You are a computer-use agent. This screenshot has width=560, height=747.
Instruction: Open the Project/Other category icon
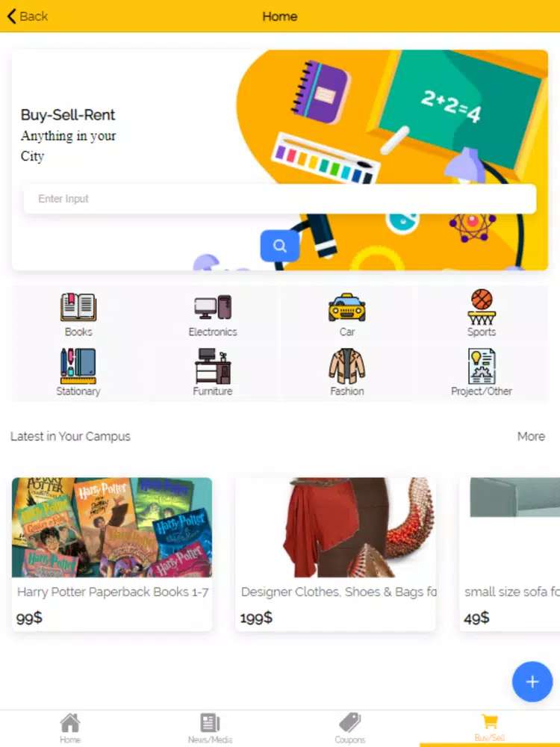coord(482,366)
